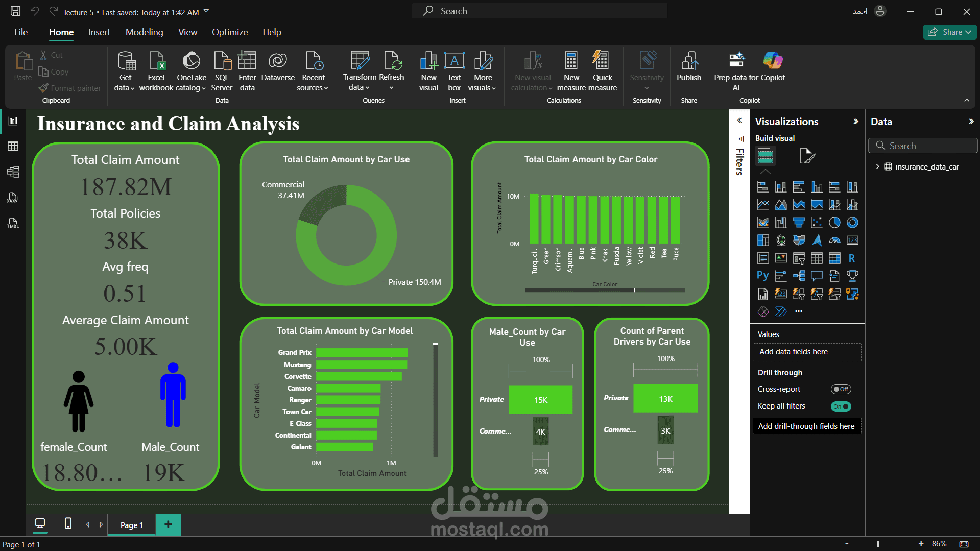The width and height of the screenshot is (980, 551).
Task: Open Format visual paintbrush tab
Action: (807, 156)
